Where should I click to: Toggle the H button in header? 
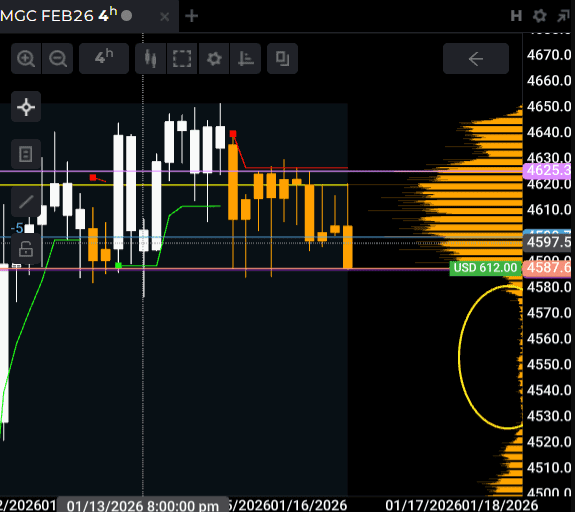(x=516, y=16)
